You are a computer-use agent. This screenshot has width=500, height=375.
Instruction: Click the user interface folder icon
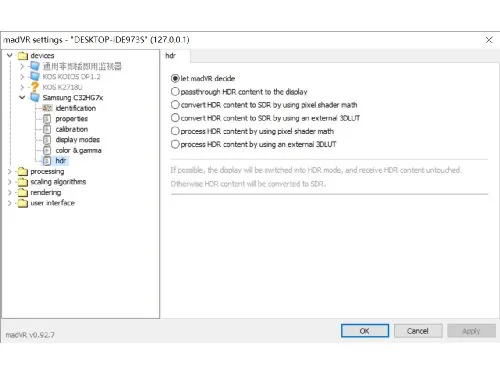[x=23, y=203]
